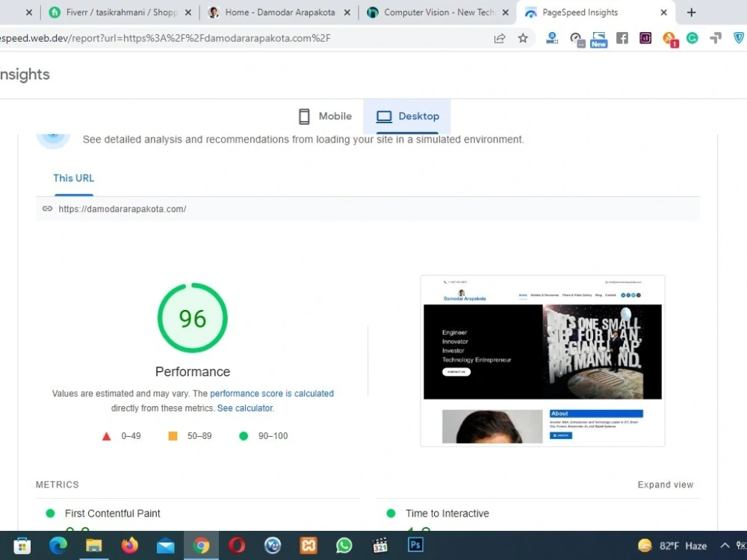Click the green dot beside First Contentful Paint

click(50, 514)
